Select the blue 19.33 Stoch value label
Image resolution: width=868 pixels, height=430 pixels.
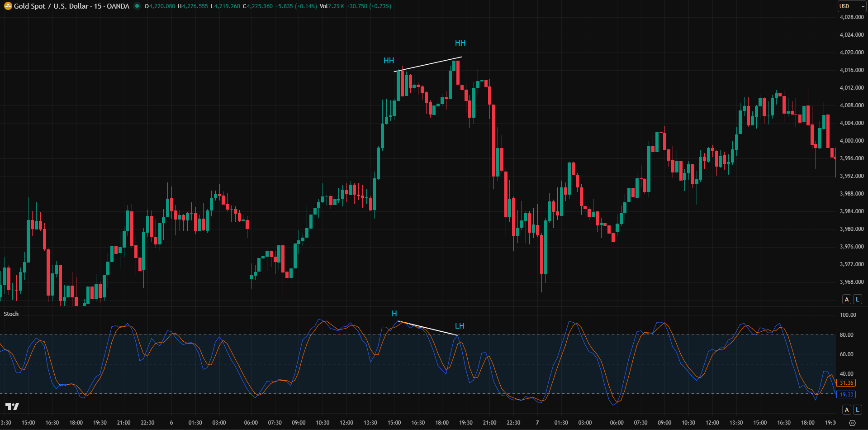click(x=846, y=394)
